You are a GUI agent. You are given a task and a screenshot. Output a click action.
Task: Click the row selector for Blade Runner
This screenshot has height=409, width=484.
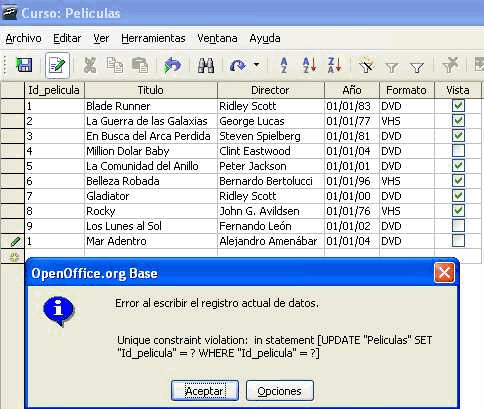point(13,106)
